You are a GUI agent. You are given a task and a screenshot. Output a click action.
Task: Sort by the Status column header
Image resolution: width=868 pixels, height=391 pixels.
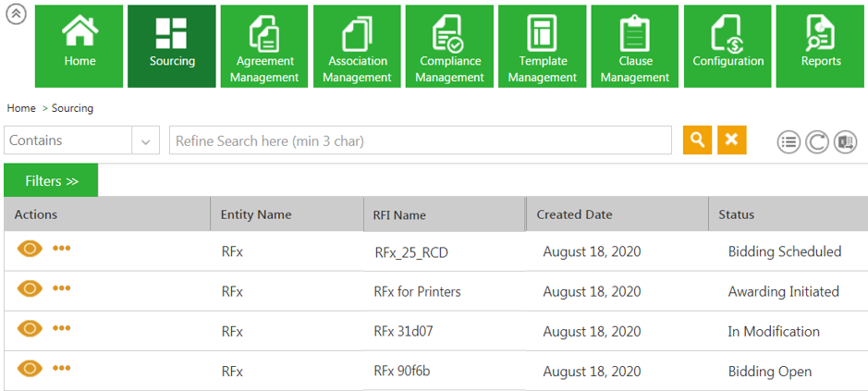737,214
